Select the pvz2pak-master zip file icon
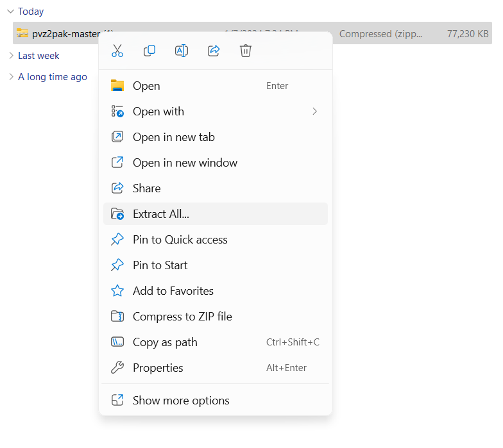The height and width of the screenshot is (448, 503). coord(22,33)
